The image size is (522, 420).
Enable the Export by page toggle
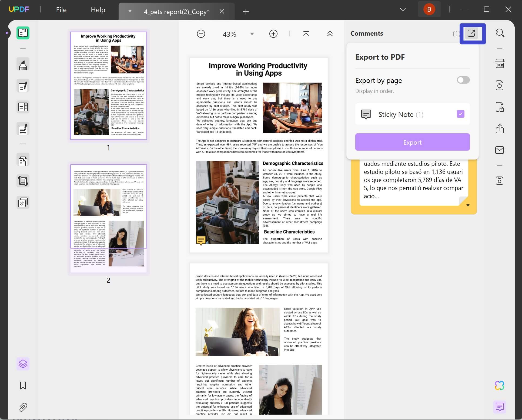tap(463, 80)
